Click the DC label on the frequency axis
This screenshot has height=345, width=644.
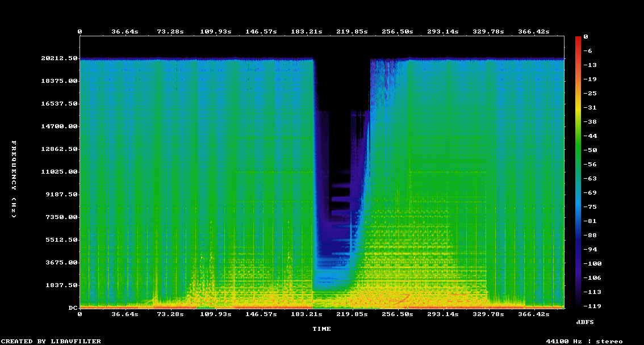[73, 308]
